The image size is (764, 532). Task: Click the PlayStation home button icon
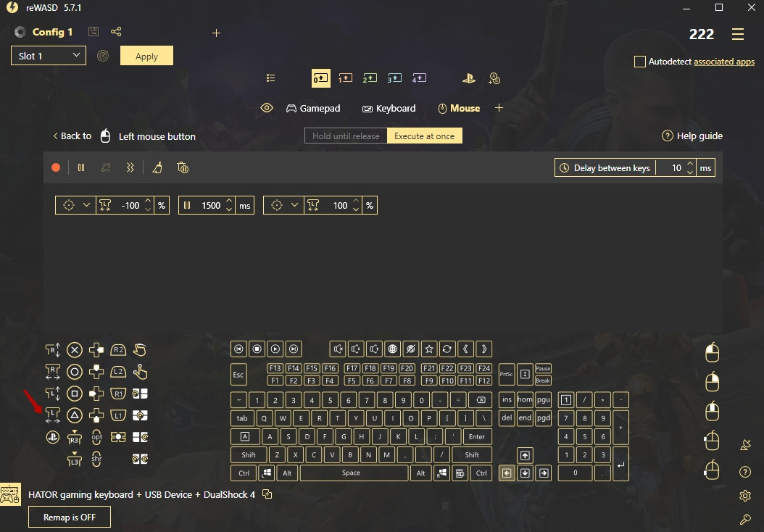pos(53,437)
